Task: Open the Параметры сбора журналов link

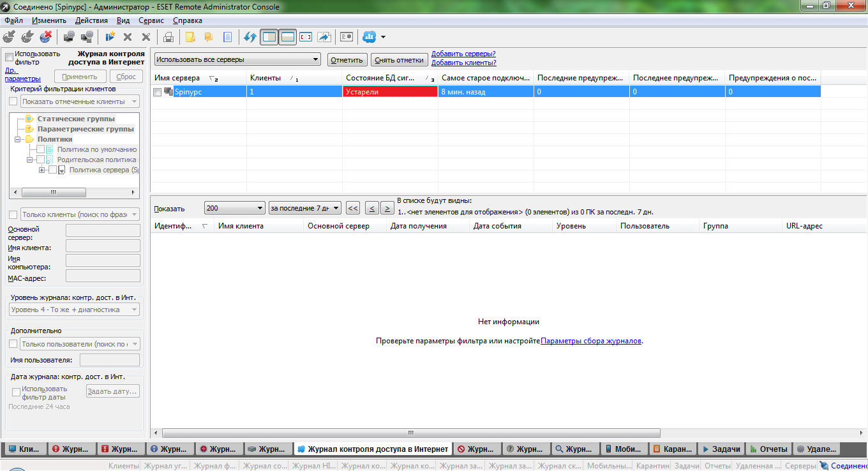Action: (591, 341)
